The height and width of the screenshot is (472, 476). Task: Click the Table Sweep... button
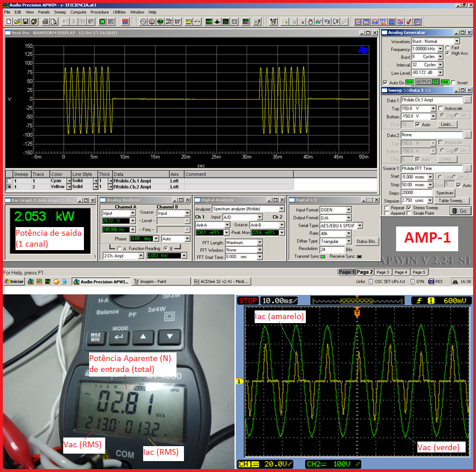453,201
